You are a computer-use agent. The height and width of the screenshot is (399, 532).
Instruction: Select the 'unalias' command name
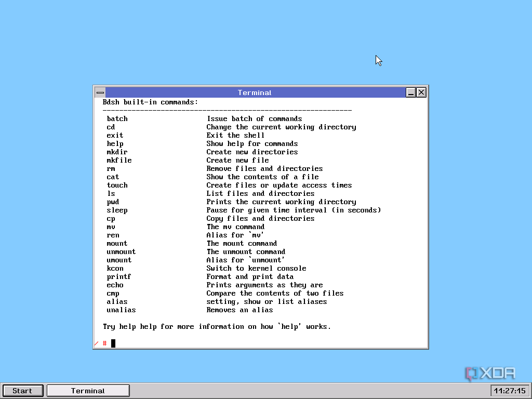121,310
